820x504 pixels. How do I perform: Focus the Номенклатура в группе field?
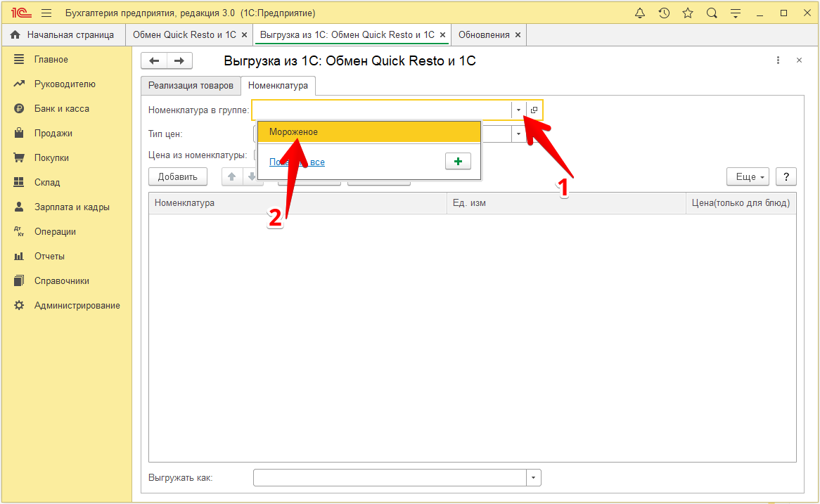coord(382,110)
